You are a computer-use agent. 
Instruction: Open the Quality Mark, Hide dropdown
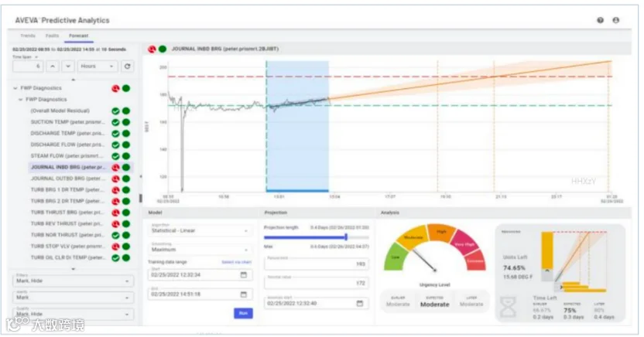pos(73,314)
